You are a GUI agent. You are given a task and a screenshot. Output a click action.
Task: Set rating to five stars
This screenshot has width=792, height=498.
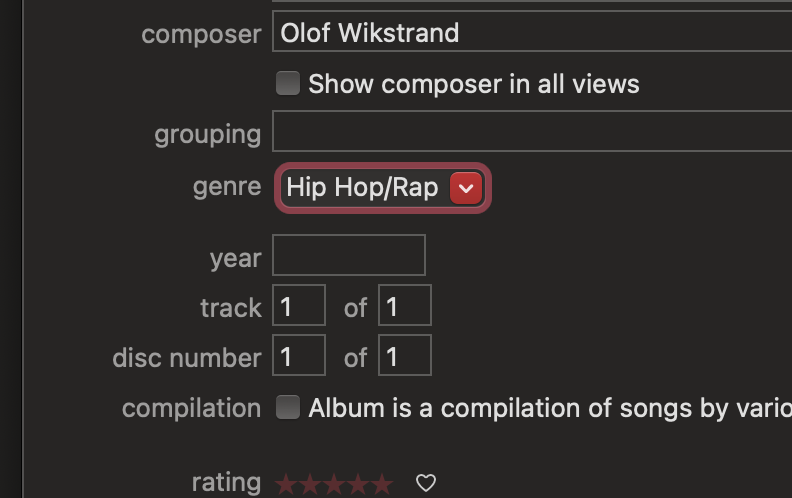(382, 484)
